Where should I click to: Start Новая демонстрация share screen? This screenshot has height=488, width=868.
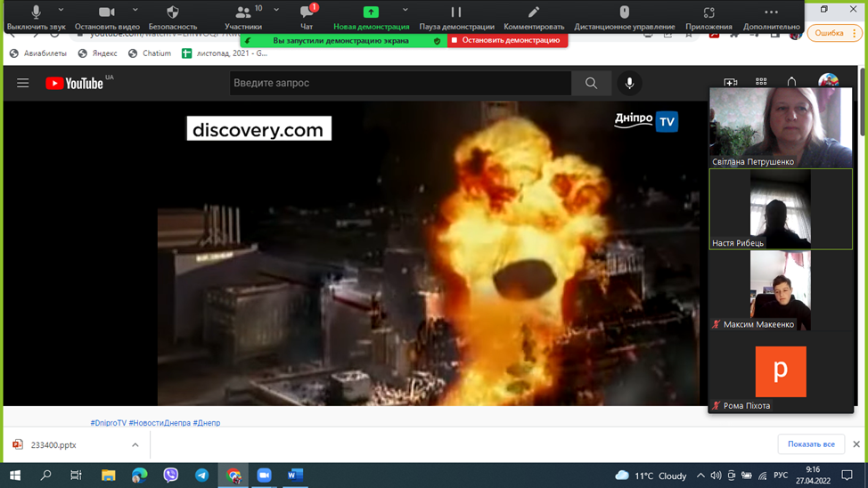click(371, 17)
